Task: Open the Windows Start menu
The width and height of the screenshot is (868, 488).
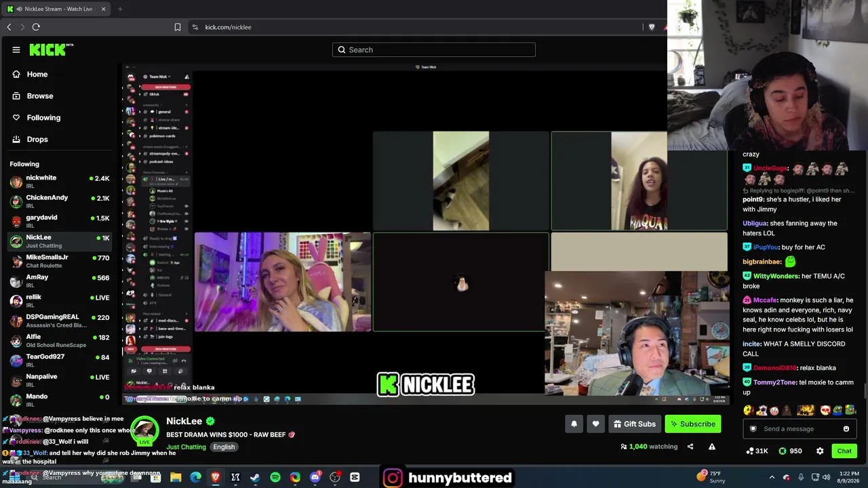Action: 14,478
